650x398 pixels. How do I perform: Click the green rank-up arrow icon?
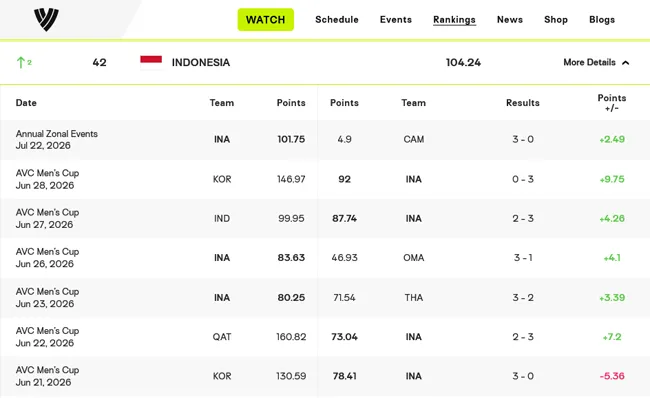pos(20,63)
